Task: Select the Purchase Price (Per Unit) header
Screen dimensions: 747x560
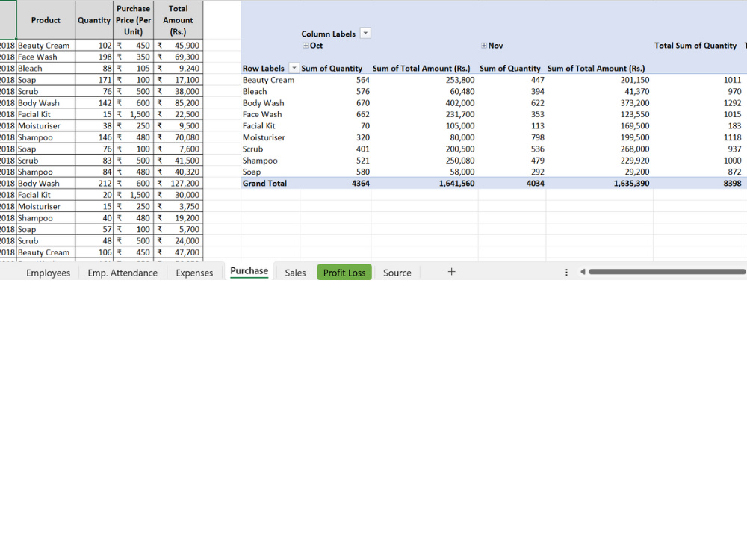Action: 134,20
